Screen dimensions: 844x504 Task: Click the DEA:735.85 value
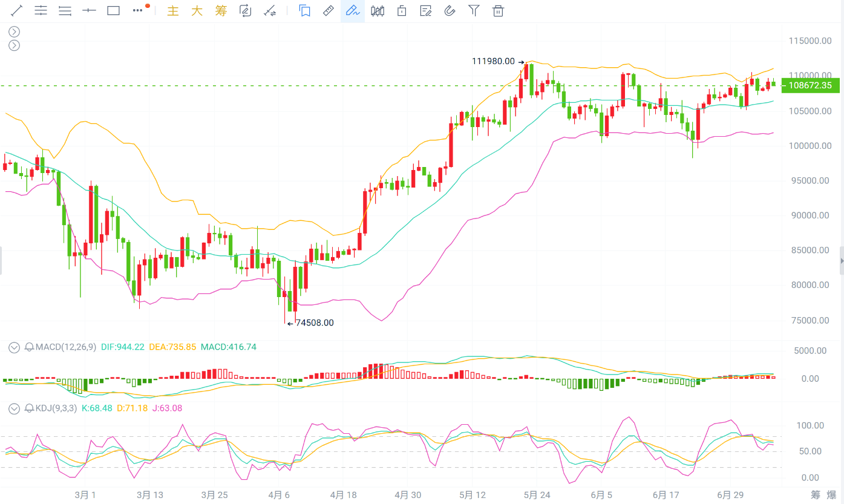[x=172, y=347]
